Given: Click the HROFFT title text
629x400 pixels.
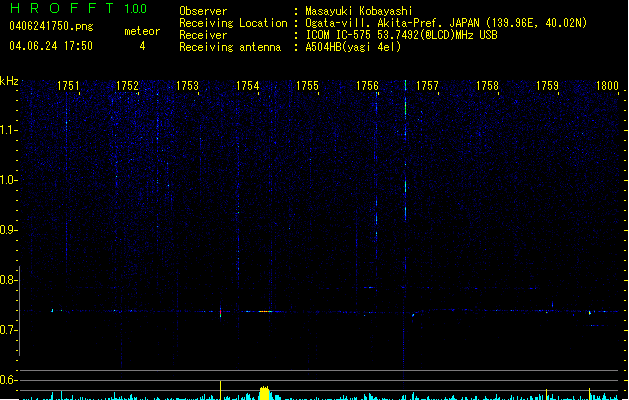Looking at the screenshot, I should pos(62,8).
